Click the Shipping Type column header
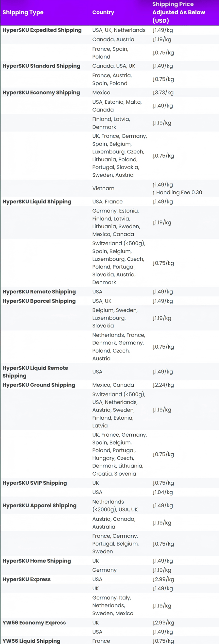 click(x=23, y=12)
